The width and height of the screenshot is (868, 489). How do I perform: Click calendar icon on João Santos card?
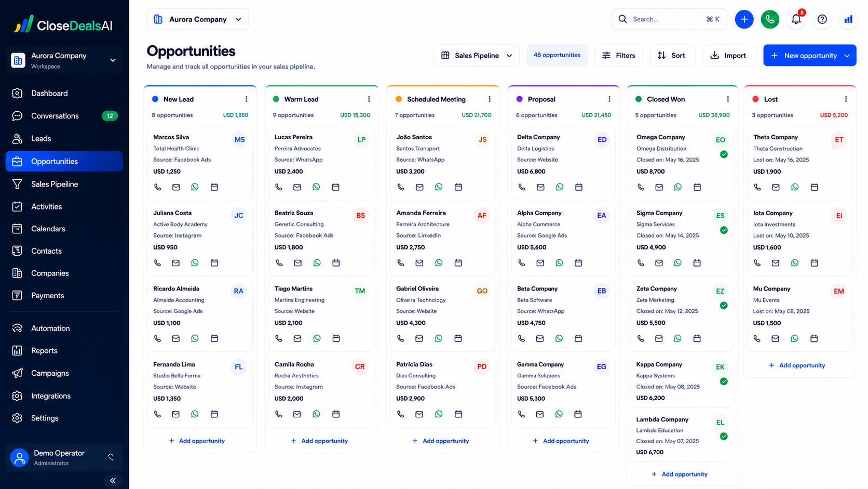click(x=458, y=187)
